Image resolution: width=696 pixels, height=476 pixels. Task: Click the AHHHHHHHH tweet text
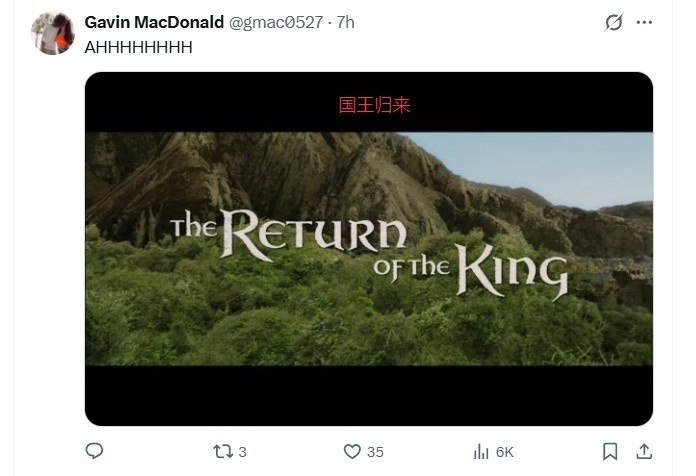pyautogui.click(x=138, y=46)
